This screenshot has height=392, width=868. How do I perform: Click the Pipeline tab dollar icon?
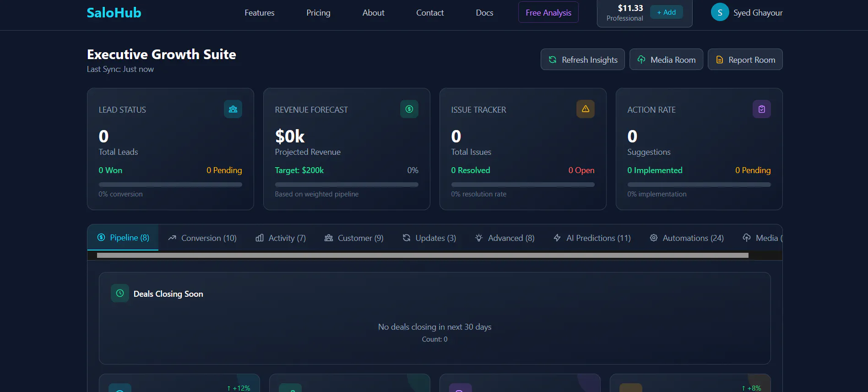pos(101,237)
